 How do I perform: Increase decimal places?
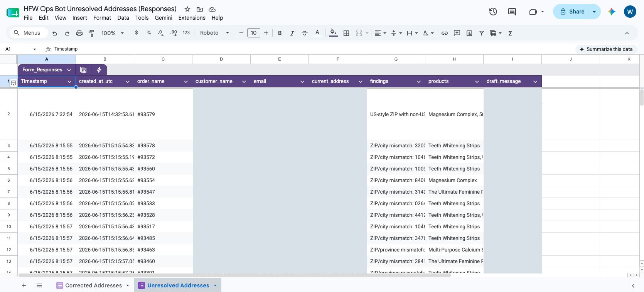[174, 33]
